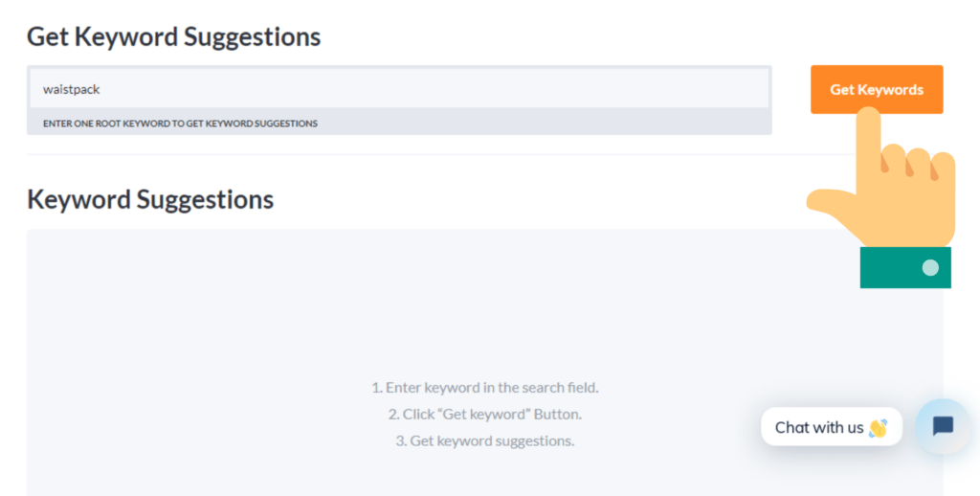Screen dimensions: 980x496
Task: Click instruction '1. Enter keyword in the search field'
Action: point(484,388)
